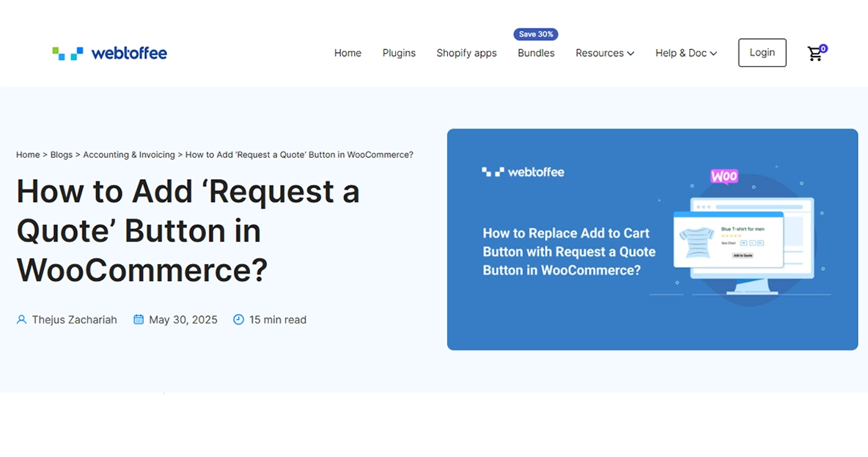This screenshot has width=868, height=457.
Task: Click the Woo speech bubble icon
Action: (x=724, y=177)
